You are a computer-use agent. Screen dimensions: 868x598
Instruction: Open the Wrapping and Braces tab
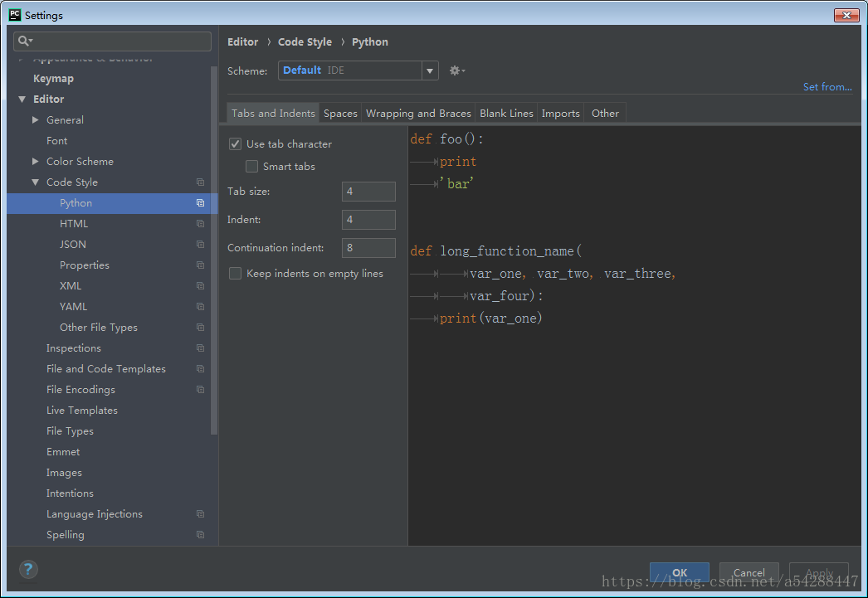pos(418,114)
